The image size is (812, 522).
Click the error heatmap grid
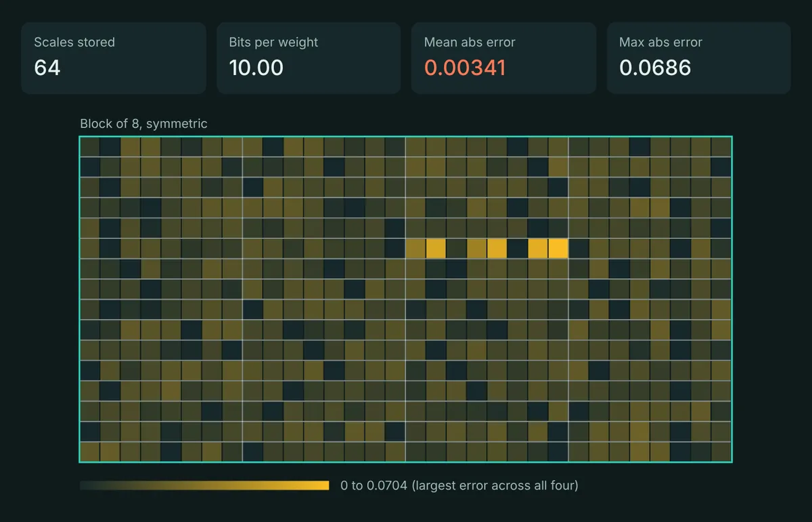tap(405, 300)
